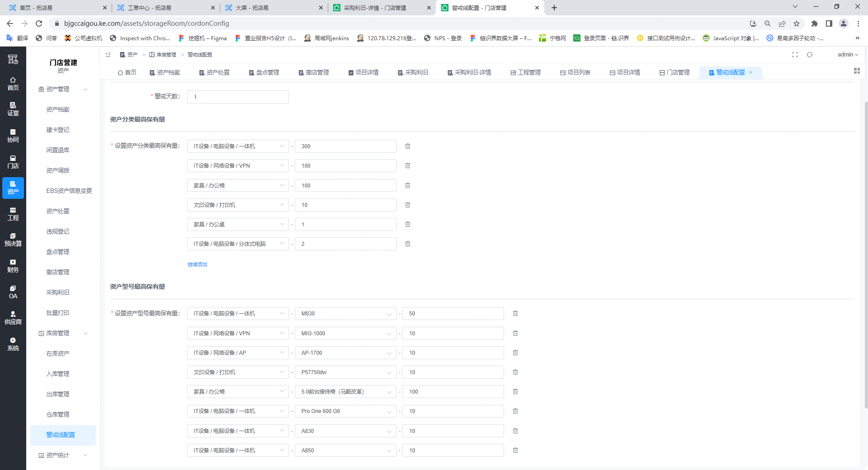Open the 系统 settings module
Screen dimensions: 868x470
pyautogui.click(x=13, y=344)
